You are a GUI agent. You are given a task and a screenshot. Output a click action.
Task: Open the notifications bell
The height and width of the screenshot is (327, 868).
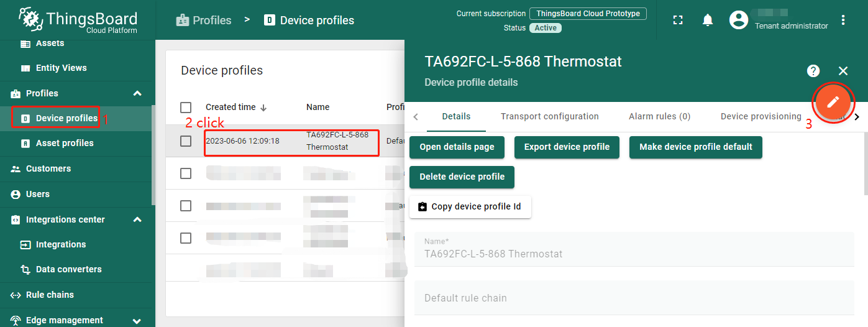pos(708,20)
